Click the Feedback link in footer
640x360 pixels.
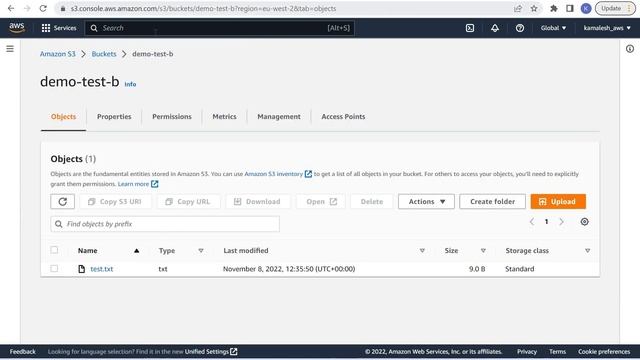(x=22, y=351)
